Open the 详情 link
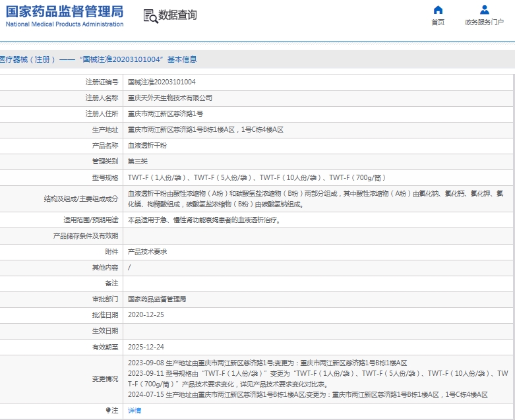Viewport: 515px width, 420px height. [x=135, y=411]
